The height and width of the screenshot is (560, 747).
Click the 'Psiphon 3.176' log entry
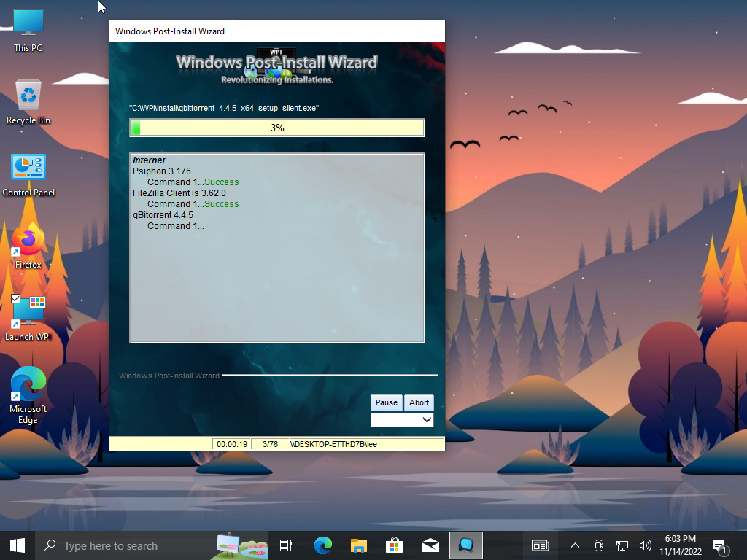click(161, 171)
